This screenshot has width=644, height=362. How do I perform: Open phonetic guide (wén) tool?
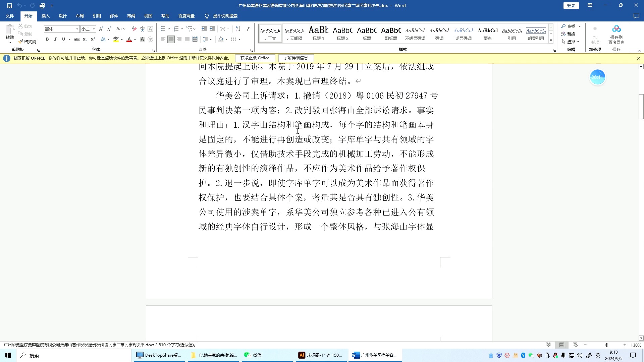pos(142,29)
